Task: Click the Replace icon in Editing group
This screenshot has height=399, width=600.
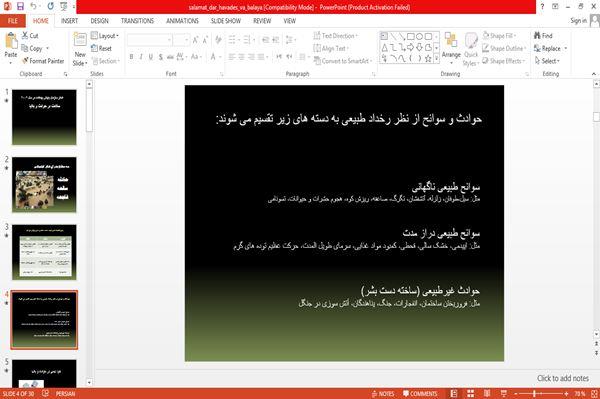Action: 537,48
